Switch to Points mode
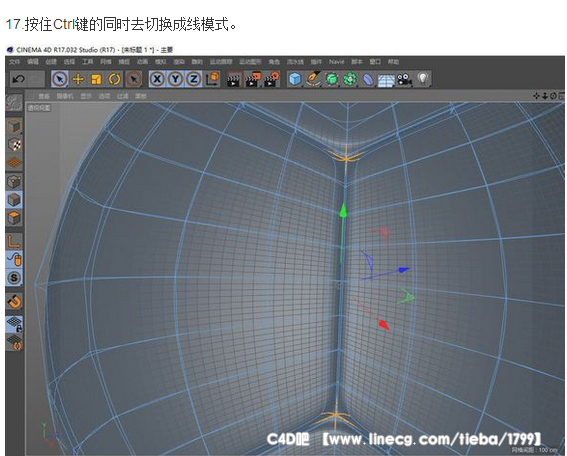The width and height of the screenshot is (567, 456). pyautogui.click(x=14, y=182)
